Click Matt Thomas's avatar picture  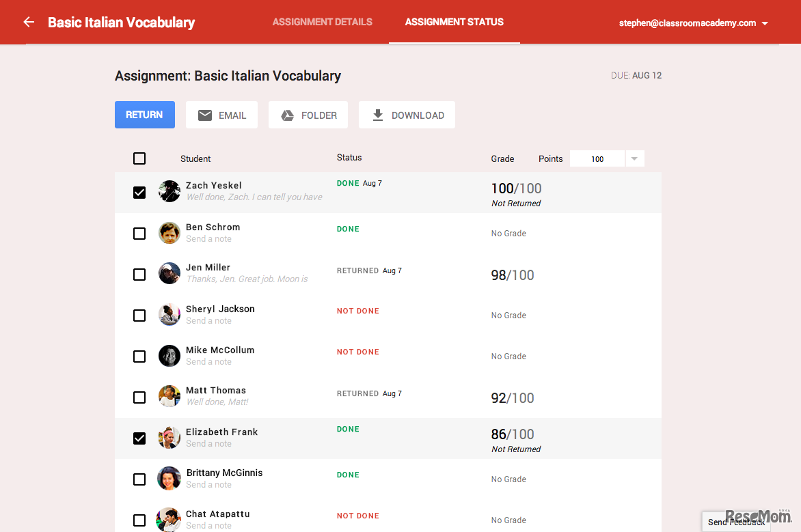[169, 396]
